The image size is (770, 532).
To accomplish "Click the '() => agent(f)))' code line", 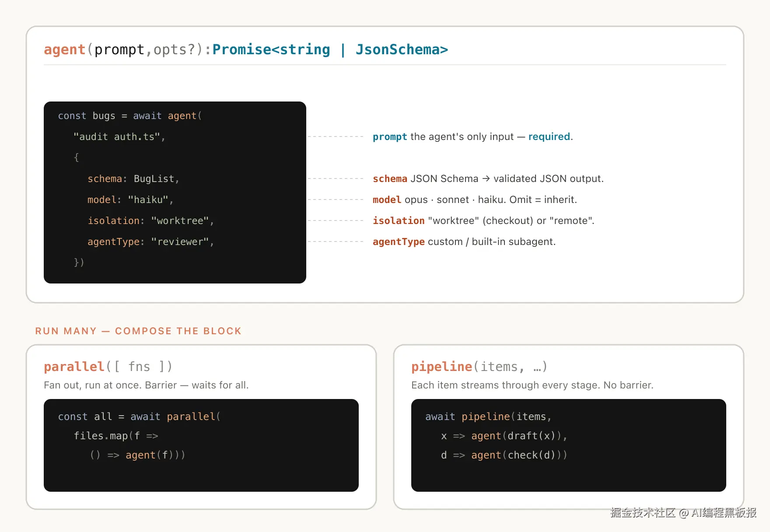I will pos(137,455).
